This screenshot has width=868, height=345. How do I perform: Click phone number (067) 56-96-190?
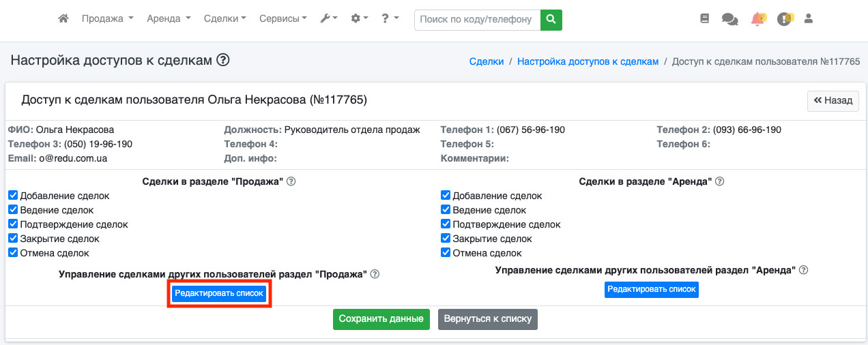click(531, 130)
